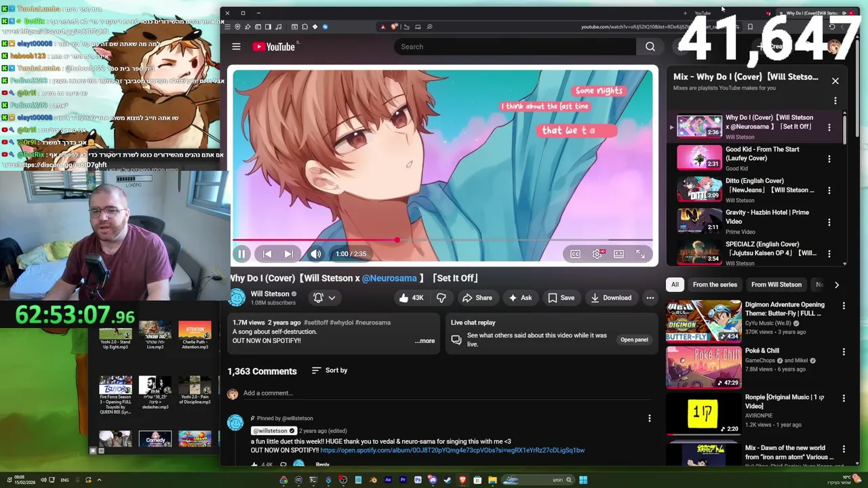Screen dimensions: 868x488
Task: Toggle the notification bell for Will Stetson
Action: coord(318,298)
